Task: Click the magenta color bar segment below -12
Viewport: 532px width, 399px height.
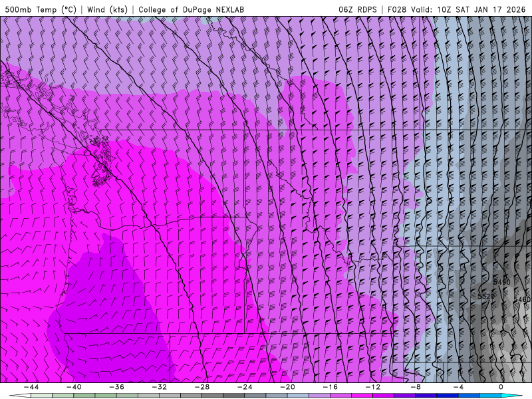Action: pos(362,396)
